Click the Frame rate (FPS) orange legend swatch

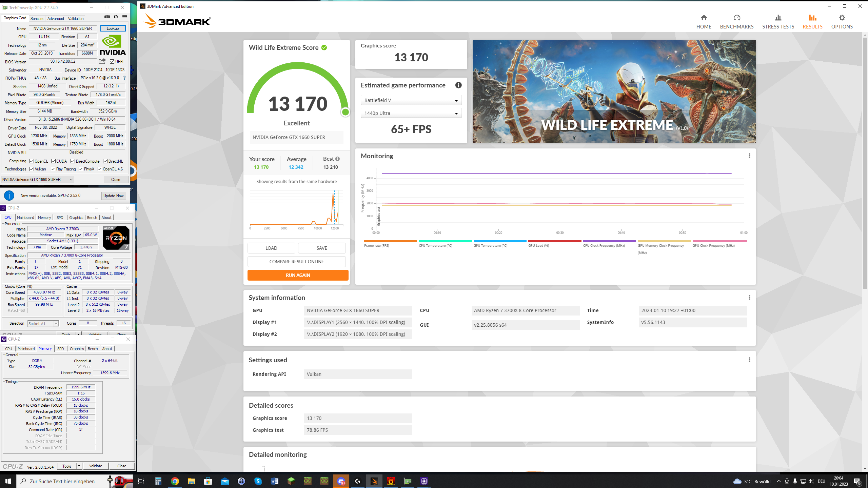tap(390, 241)
